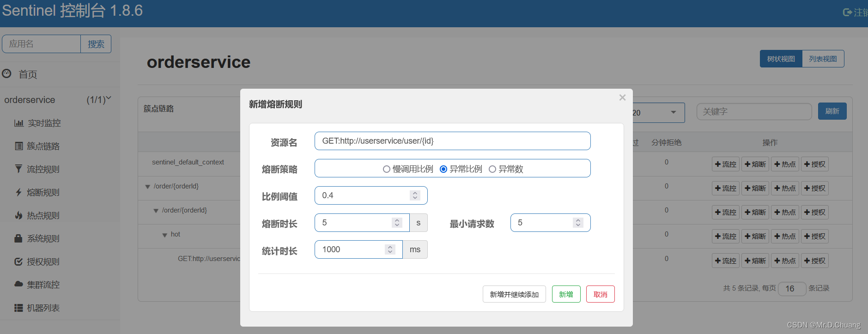The width and height of the screenshot is (868, 334).
Task: Click the 分钟拒绝 column header
Action: (x=667, y=143)
